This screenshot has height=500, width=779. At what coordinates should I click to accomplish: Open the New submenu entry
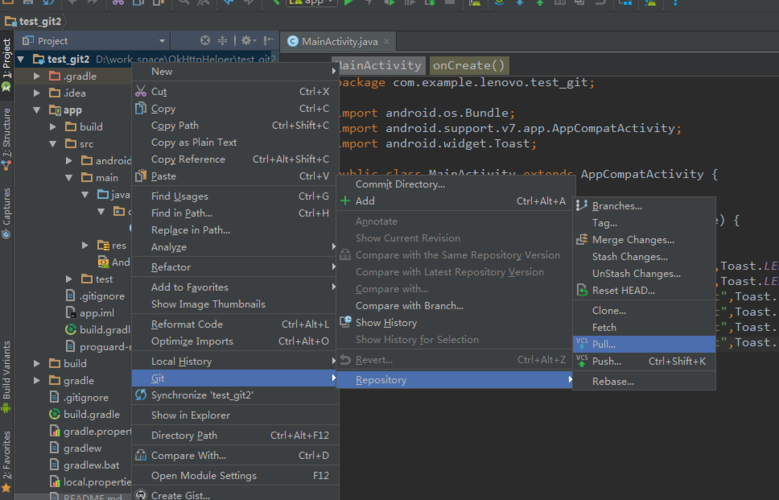pos(235,72)
